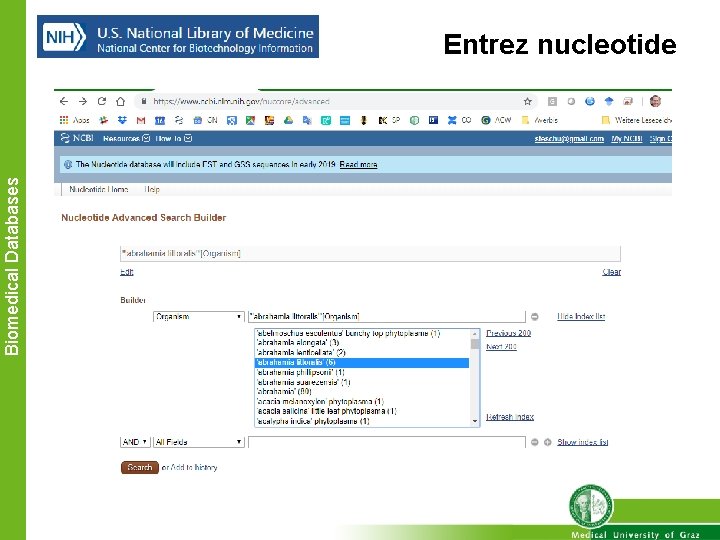
Task: Click the Clear link
Action: (612, 272)
